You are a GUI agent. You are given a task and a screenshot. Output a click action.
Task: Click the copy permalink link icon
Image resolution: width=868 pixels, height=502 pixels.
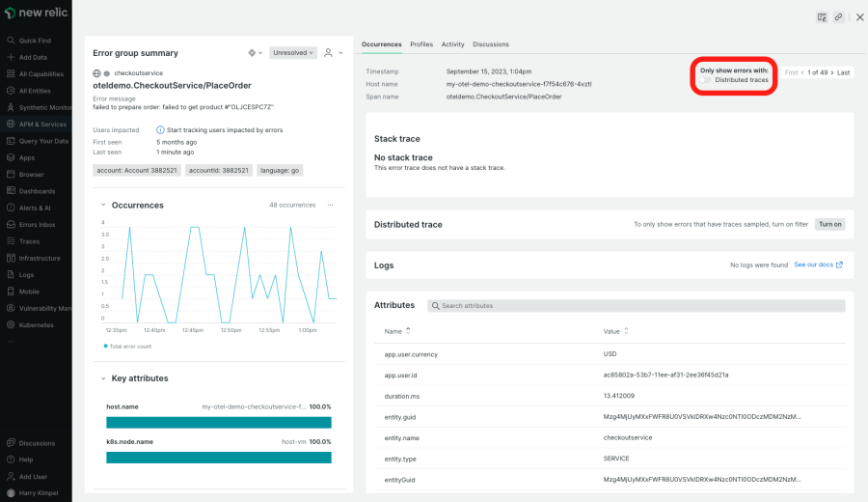(x=839, y=17)
